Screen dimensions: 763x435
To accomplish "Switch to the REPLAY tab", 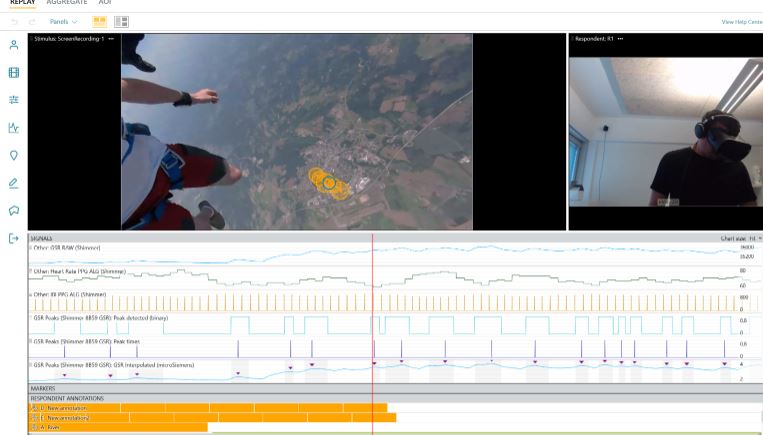I will click(23, 2).
